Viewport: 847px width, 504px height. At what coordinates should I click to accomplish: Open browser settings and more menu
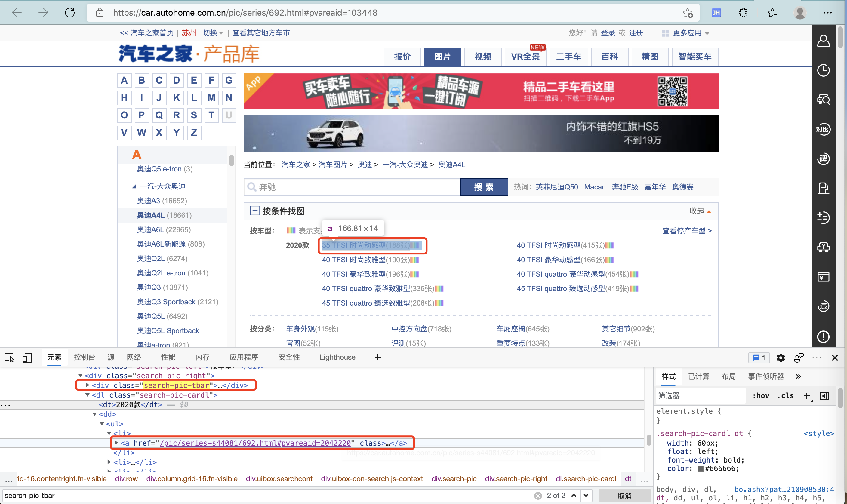pyautogui.click(x=828, y=13)
